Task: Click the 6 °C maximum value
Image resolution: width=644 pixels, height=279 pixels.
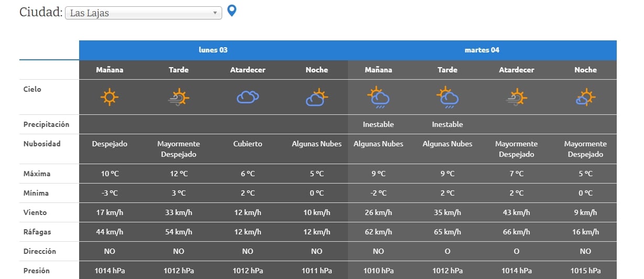Action: (248, 174)
